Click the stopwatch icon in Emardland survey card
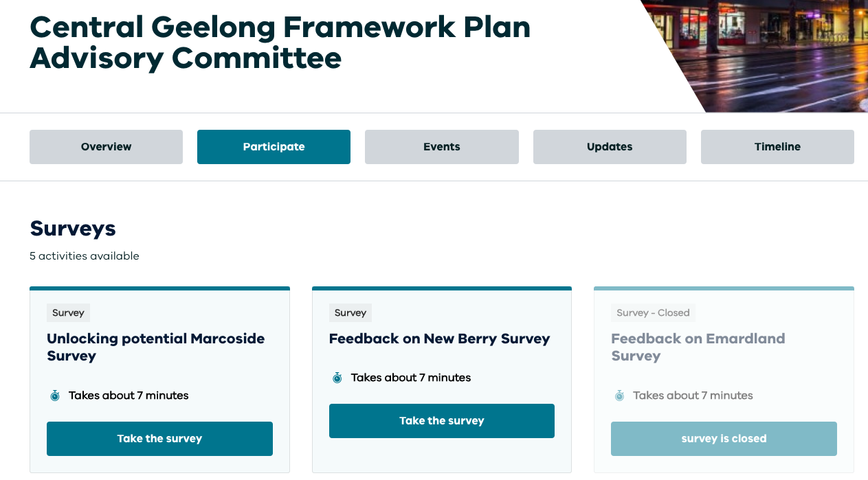The width and height of the screenshot is (868, 480). [619, 396]
